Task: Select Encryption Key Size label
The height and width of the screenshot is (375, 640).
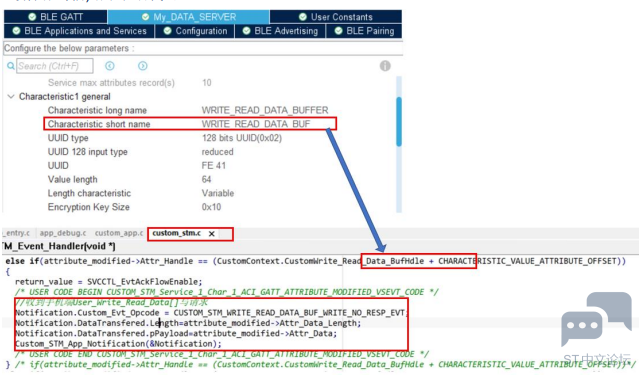Action: click(89, 207)
